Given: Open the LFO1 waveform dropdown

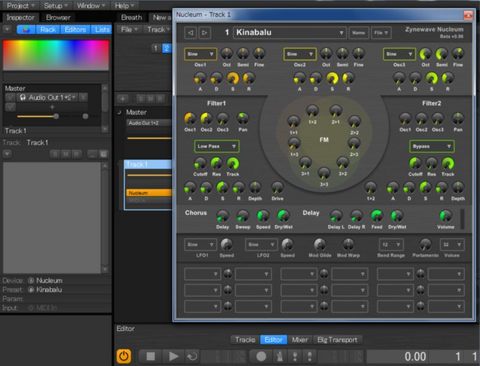Looking at the screenshot, I should tap(200, 245).
